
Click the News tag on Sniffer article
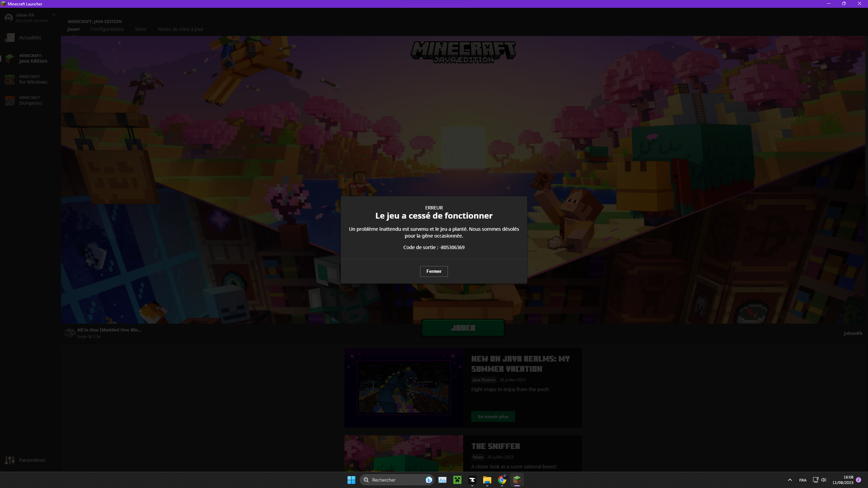478,457
